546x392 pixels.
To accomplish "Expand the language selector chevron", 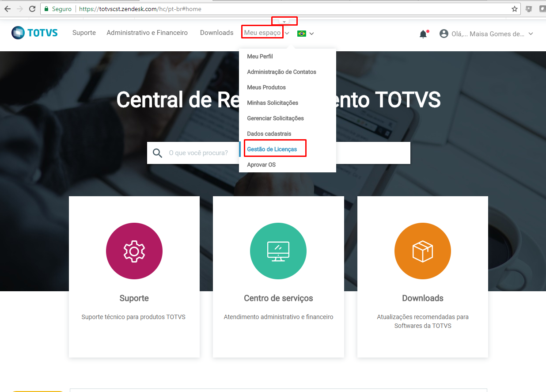I will [311, 33].
